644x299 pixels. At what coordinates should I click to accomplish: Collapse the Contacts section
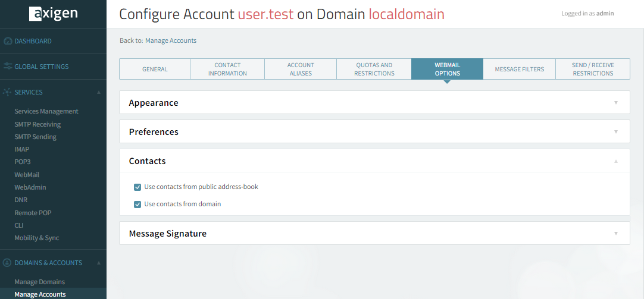(616, 161)
